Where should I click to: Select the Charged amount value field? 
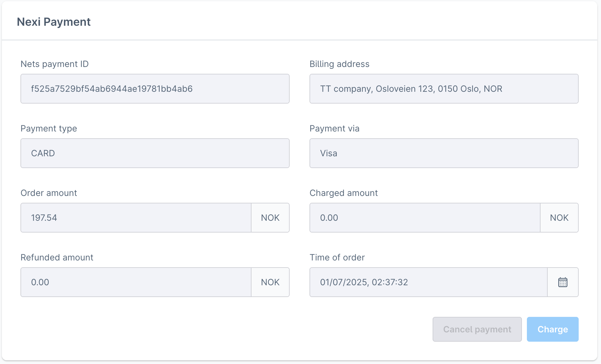(425, 218)
